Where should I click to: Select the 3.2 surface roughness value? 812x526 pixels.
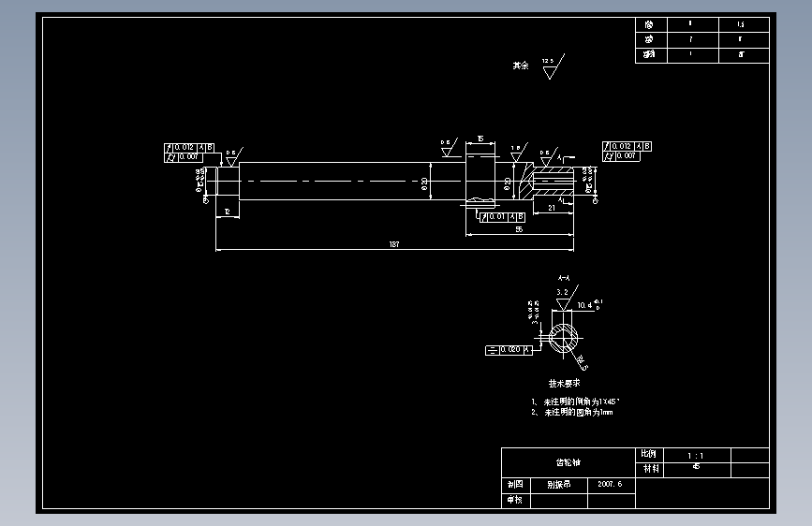coord(562,293)
